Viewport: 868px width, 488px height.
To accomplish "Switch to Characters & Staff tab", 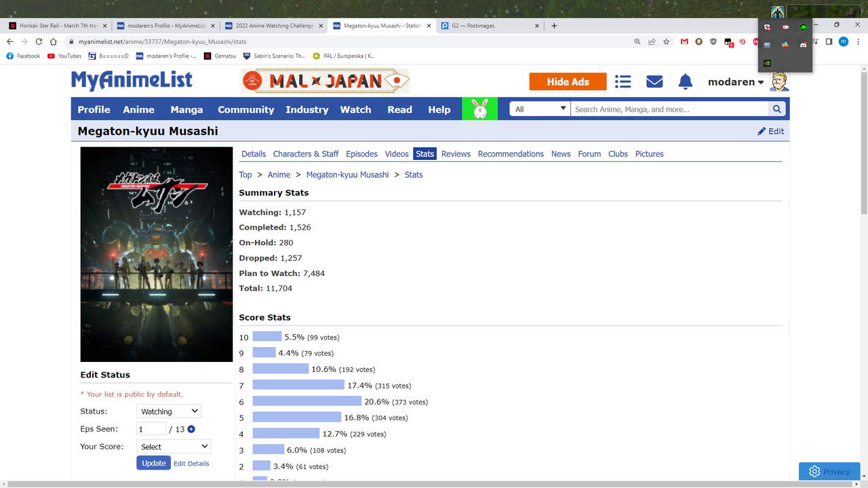I will point(306,154).
